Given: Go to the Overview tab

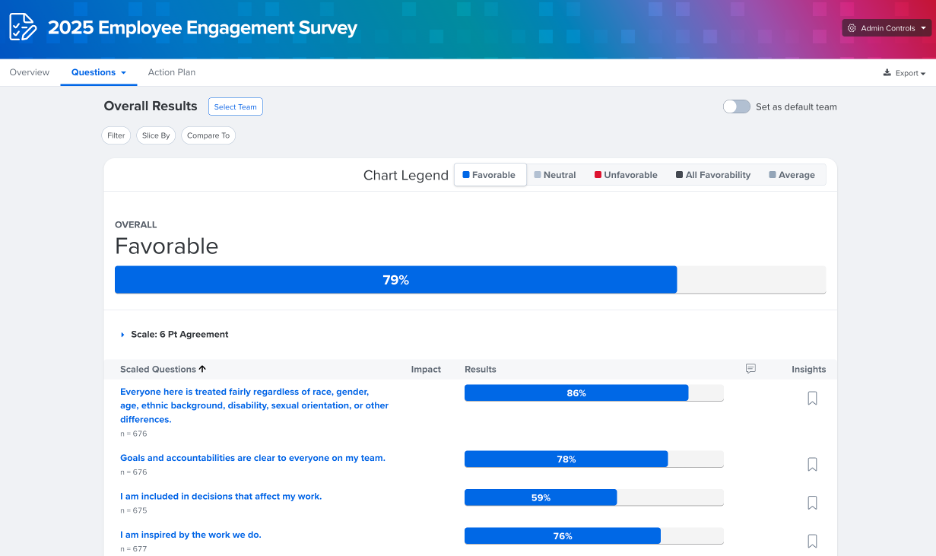Looking at the screenshot, I should 30,72.
